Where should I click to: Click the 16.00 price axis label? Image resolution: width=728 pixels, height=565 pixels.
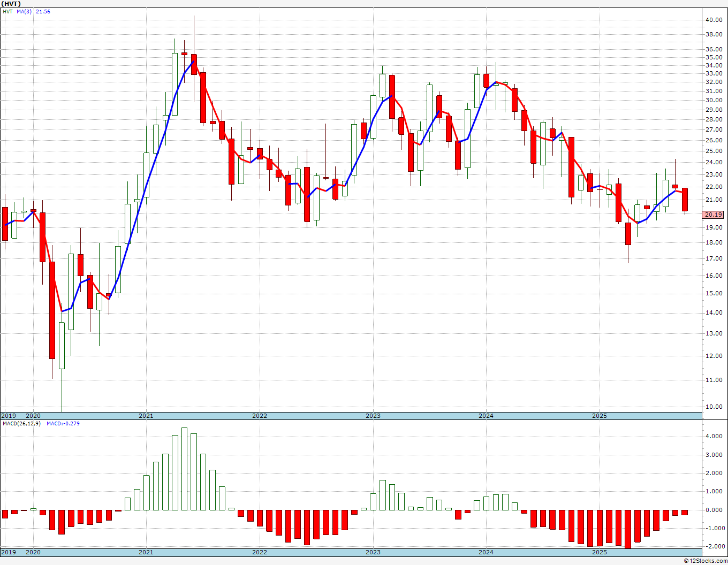click(x=714, y=276)
